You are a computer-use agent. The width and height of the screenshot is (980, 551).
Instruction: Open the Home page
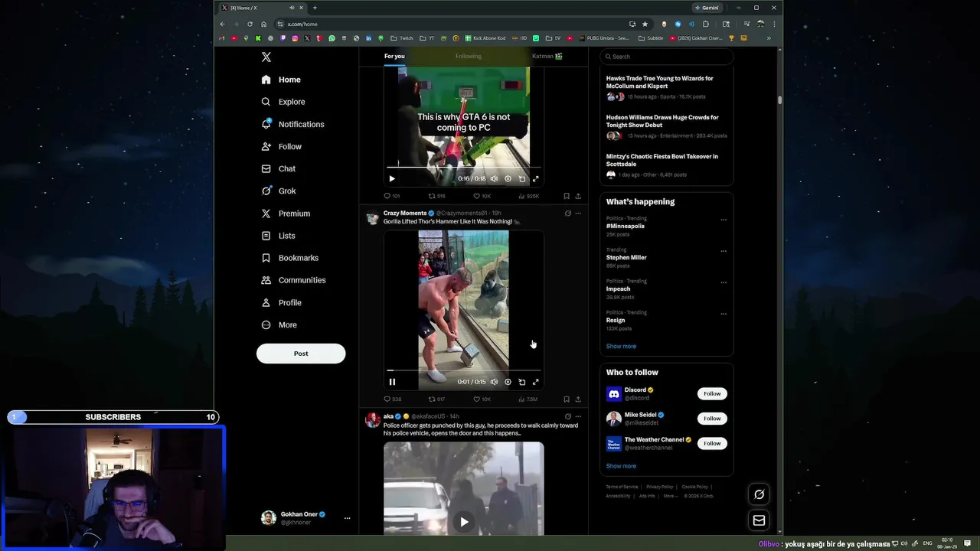[281, 80]
